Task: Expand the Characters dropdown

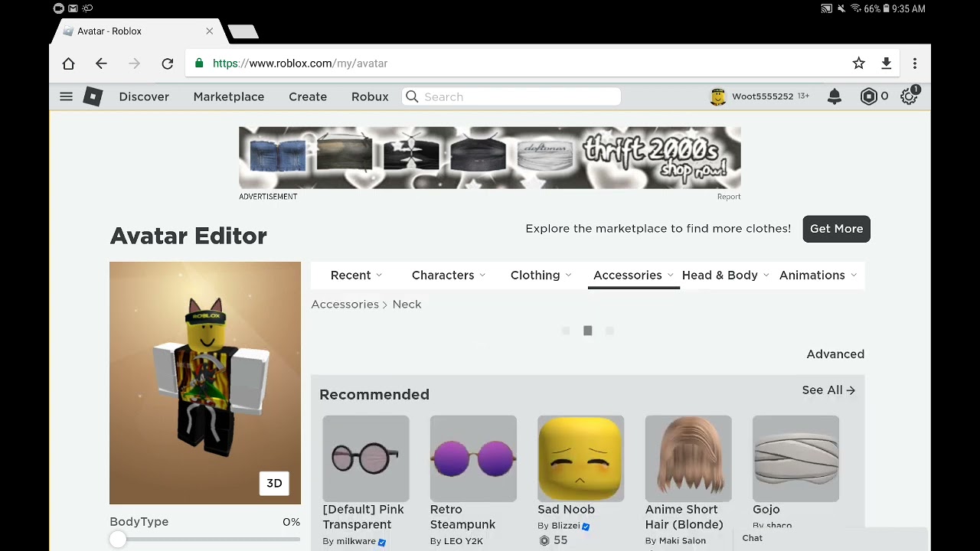Action: (449, 275)
